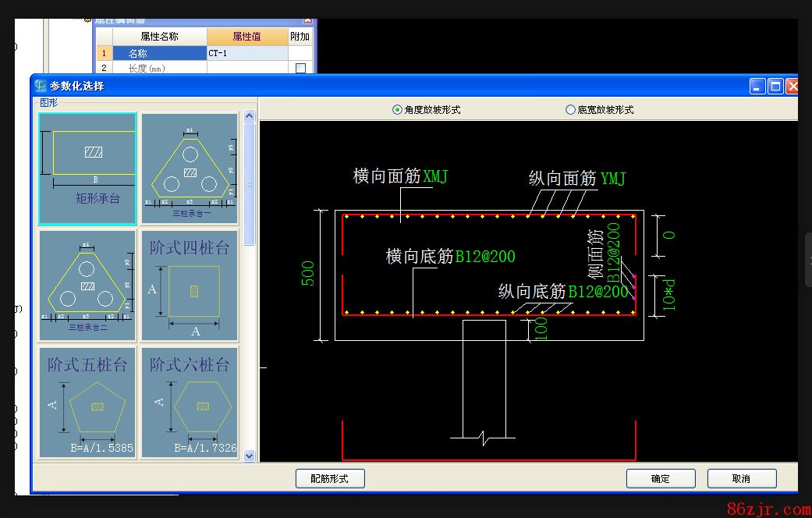
Task: Select the 阶式六桩台 hexagon shape
Action: pos(190,403)
